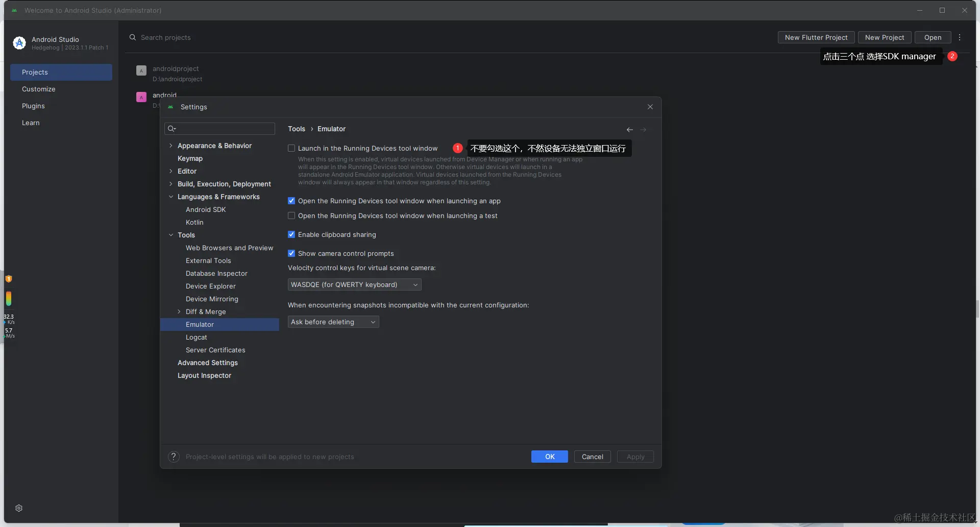
Task: Click the settings gear icon on the Welcome screen
Action: click(19, 508)
